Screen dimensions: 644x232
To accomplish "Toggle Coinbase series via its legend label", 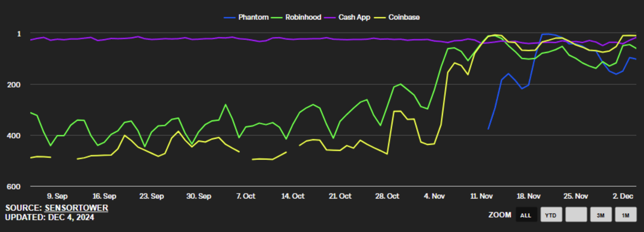I will click(404, 17).
